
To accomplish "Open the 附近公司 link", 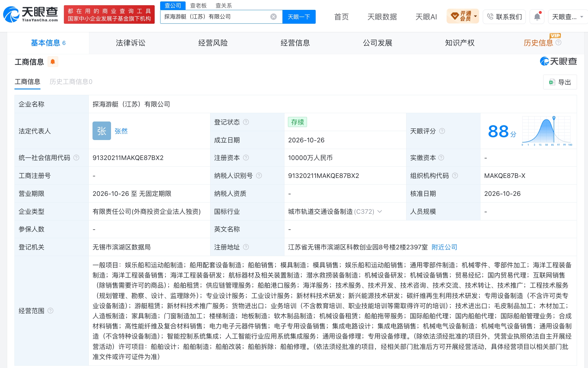I will tap(444, 247).
